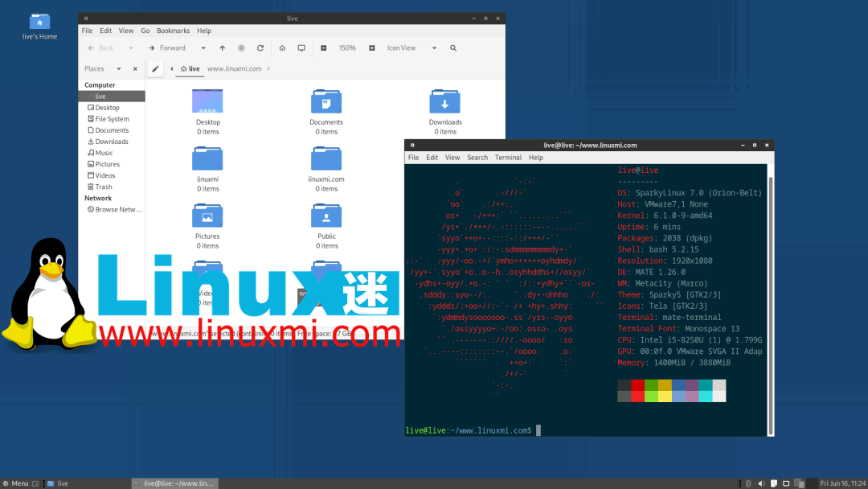Click the Back navigation button
The width and height of the screenshot is (868, 489).
(x=100, y=48)
